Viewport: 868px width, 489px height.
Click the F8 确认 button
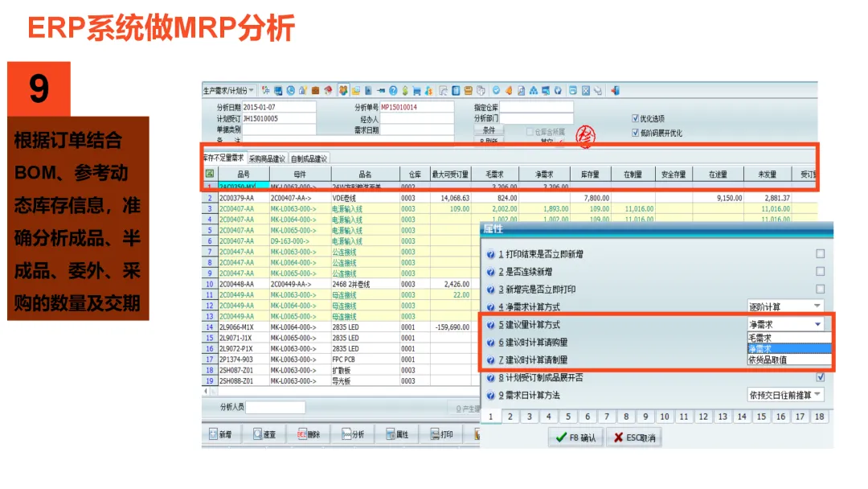(x=575, y=438)
